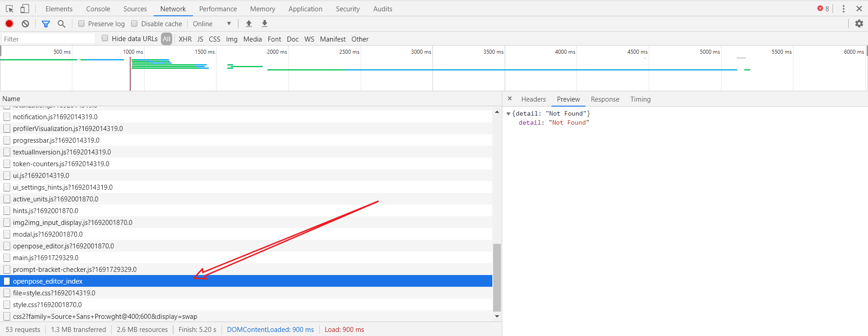This screenshot has width=868, height=336.
Task: Filter requests by XHR
Action: (x=185, y=39)
